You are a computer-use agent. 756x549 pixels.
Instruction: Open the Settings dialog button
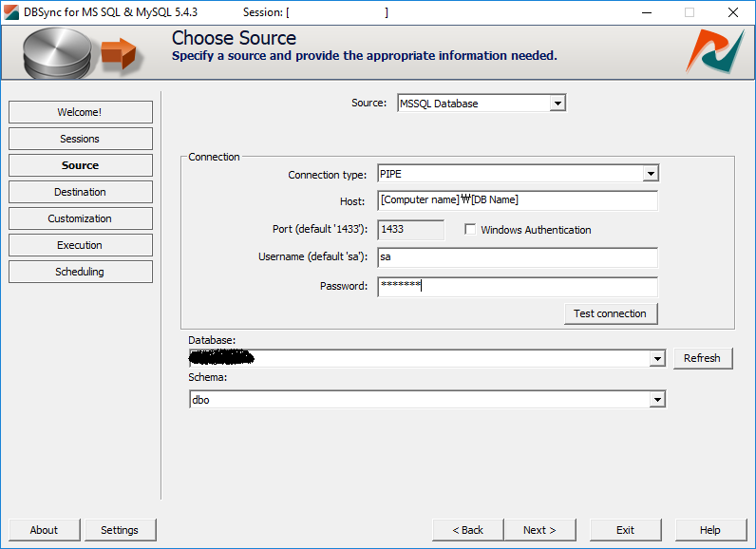click(x=120, y=530)
